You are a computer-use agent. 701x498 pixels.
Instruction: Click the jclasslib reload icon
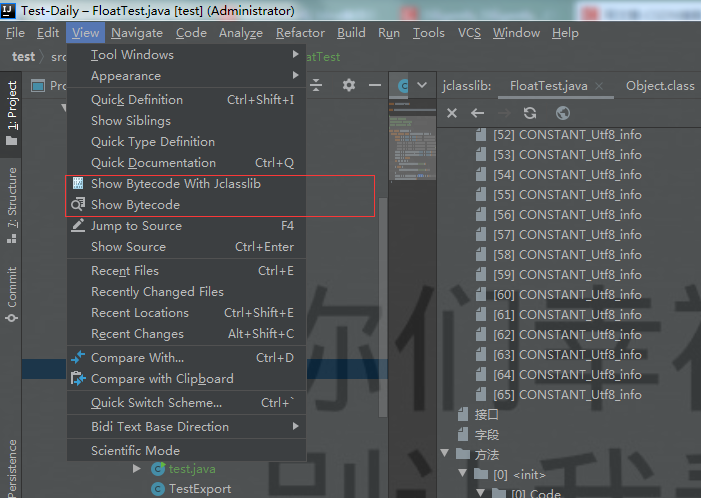tap(530, 113)
